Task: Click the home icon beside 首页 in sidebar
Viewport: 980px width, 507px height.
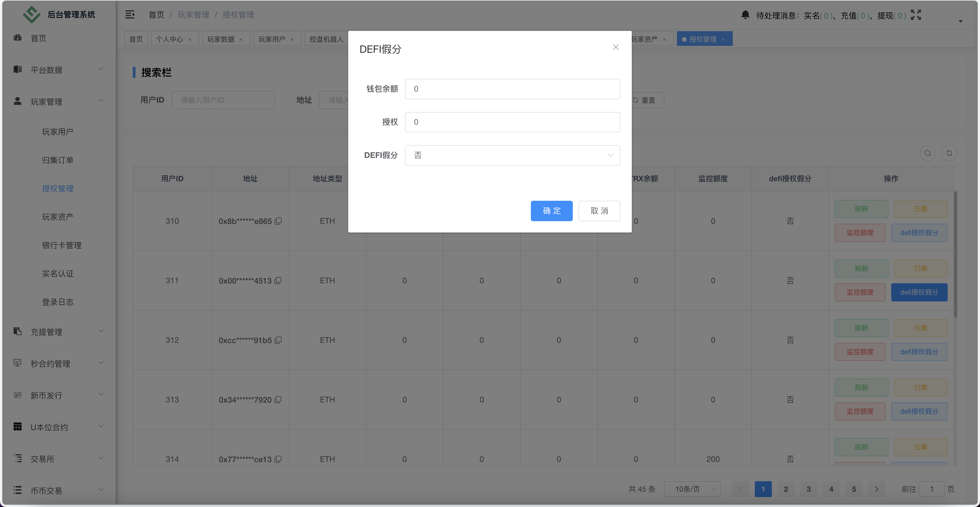Action: click(18, 38)
